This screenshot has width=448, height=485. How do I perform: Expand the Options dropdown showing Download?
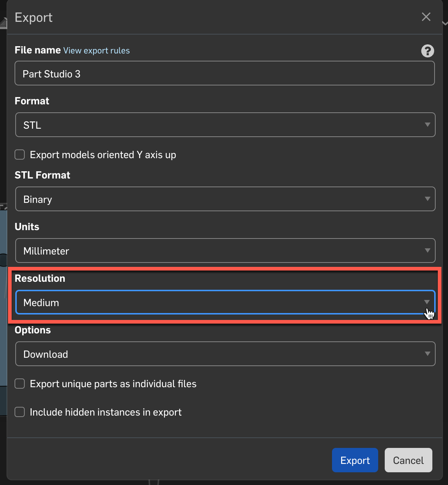225,354
